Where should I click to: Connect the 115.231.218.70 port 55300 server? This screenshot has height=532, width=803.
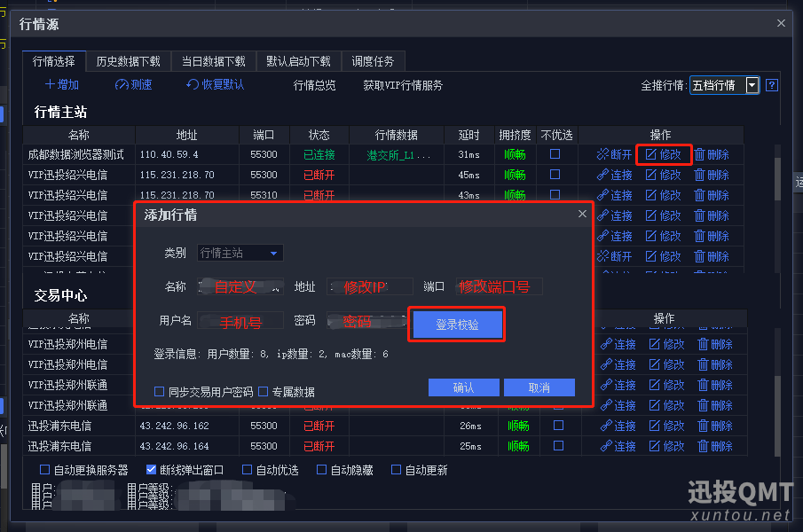(615, 175)
